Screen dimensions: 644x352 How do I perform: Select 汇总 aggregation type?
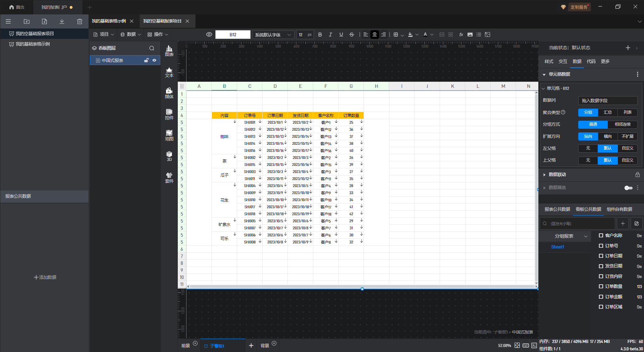coord(607,112)
